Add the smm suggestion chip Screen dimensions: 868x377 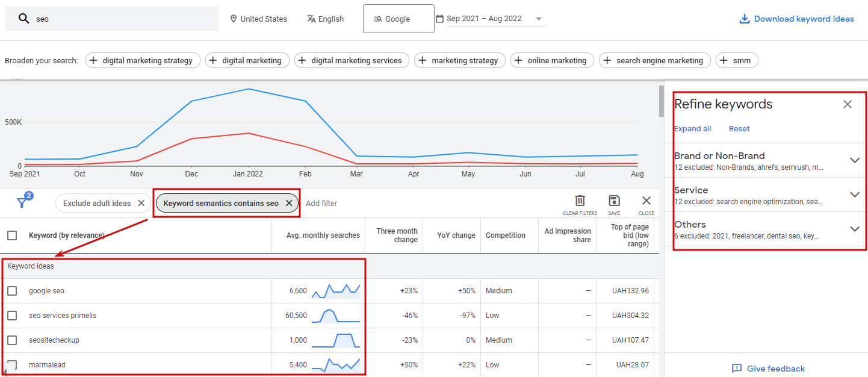[x=737, y=60]
